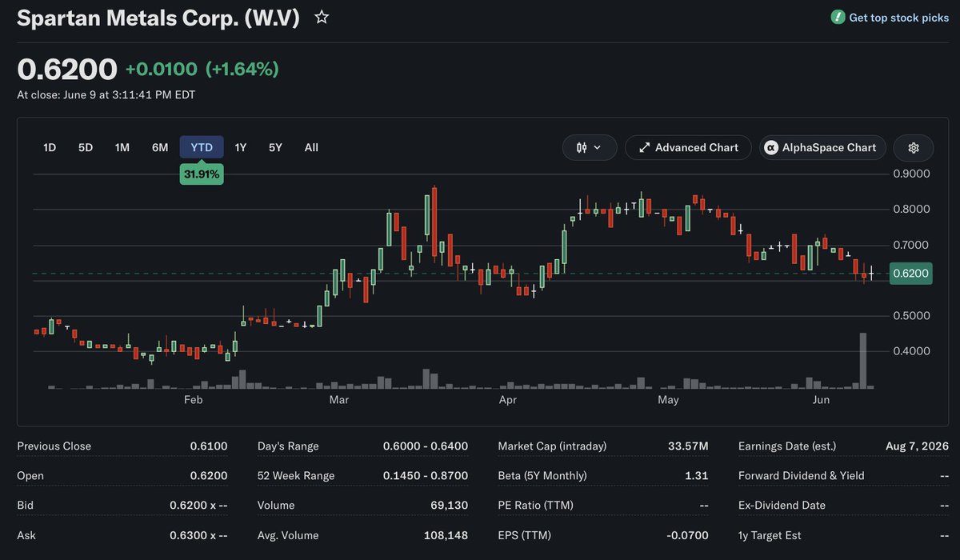This screenshot has height=560, width=960.
Task: Show the 5Y chart range
Action: [x=275, y=147]
